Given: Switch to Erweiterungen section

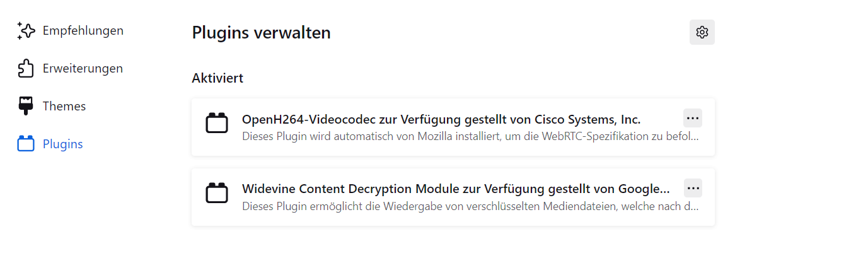Looking at the screenshot, I should [x=83, y=68].
